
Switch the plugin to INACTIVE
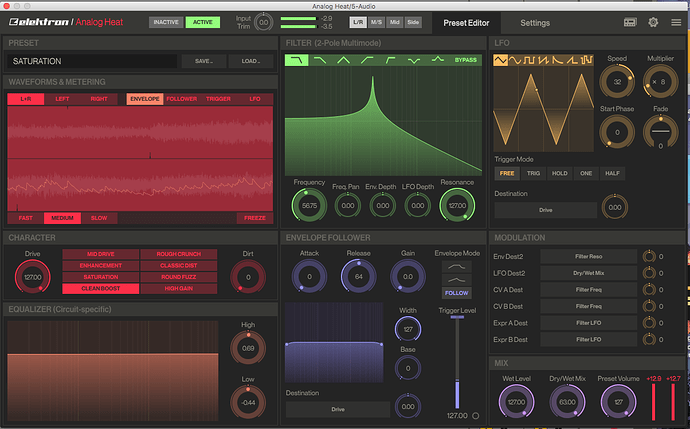click(x=164, y=22)
